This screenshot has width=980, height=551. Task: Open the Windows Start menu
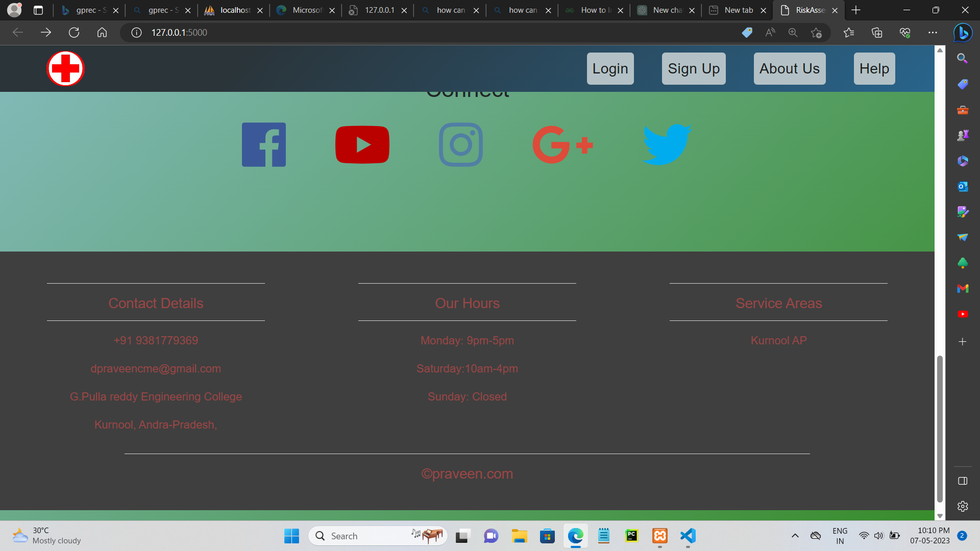coord(292,536)
